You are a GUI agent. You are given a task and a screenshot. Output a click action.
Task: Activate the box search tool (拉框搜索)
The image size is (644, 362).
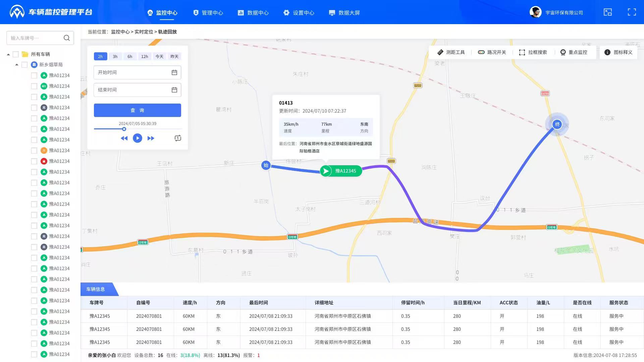pyautogui.click(x=533, y=52)
